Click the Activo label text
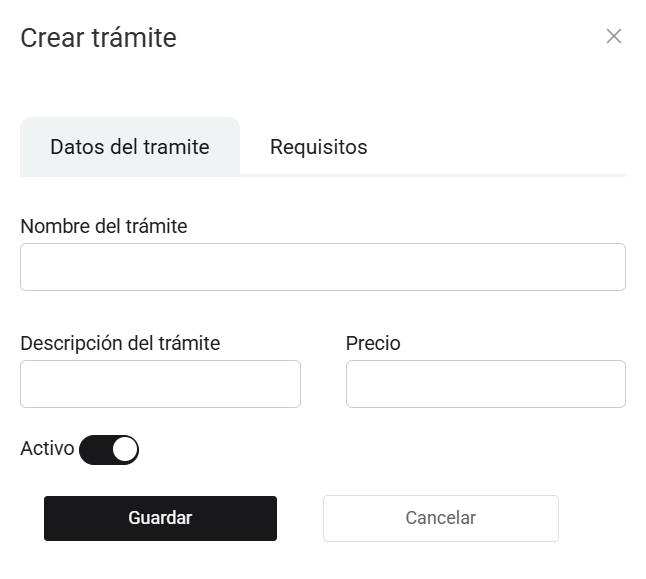646x579 pixels. pyautogui.click(x=47, y=449)
